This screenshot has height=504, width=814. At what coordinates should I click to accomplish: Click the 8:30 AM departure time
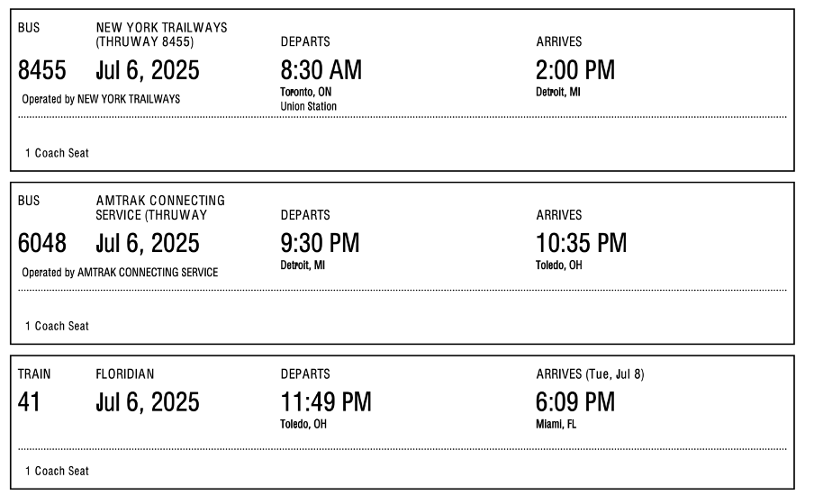(321, 70)
